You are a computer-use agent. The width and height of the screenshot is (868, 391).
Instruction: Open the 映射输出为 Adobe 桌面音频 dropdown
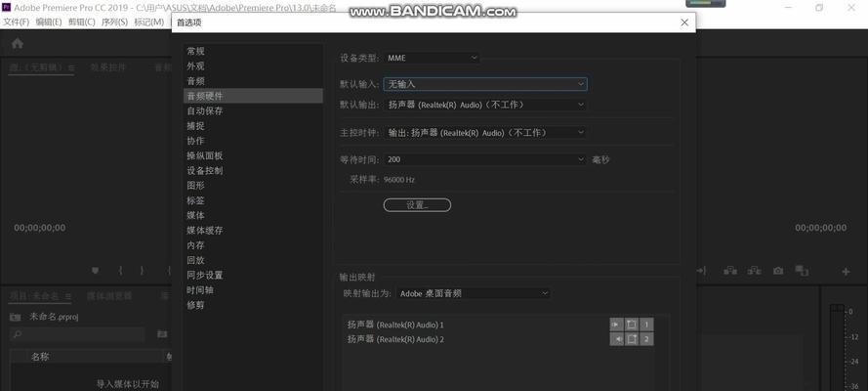pyautogui.click(x=474, y=293)
